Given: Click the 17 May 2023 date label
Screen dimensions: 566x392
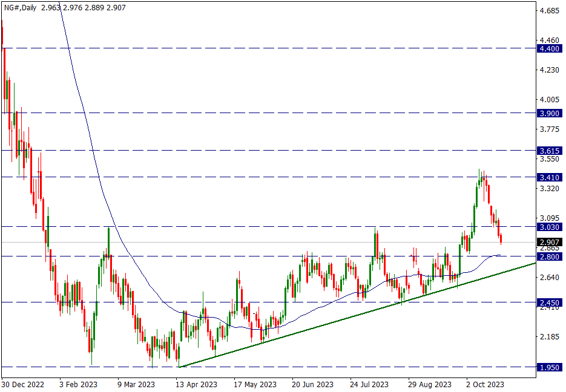Looking at the screenshot, I should tap(255, 384).
